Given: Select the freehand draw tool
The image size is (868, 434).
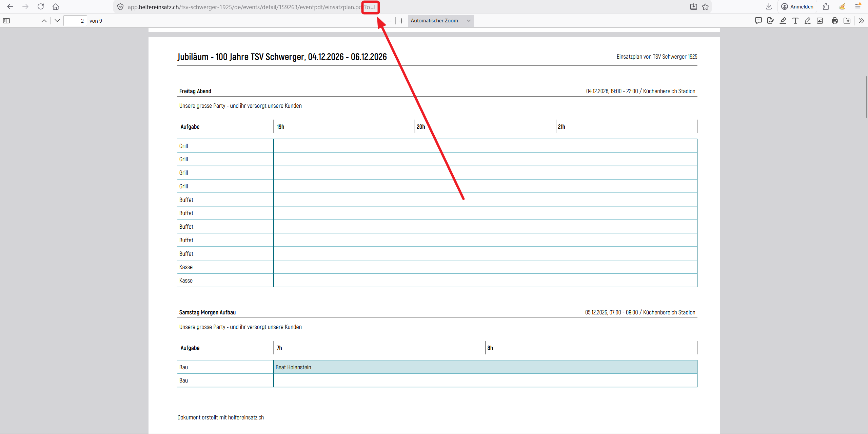Looking at the screenshot, I should click(x=807, y=21).
